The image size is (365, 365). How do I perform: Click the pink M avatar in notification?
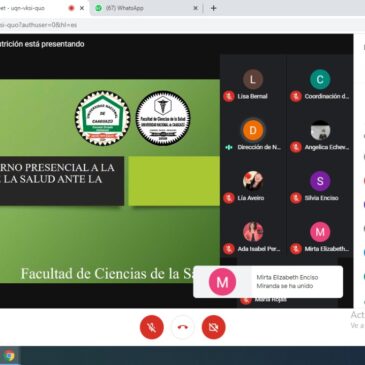pos(222,282)
